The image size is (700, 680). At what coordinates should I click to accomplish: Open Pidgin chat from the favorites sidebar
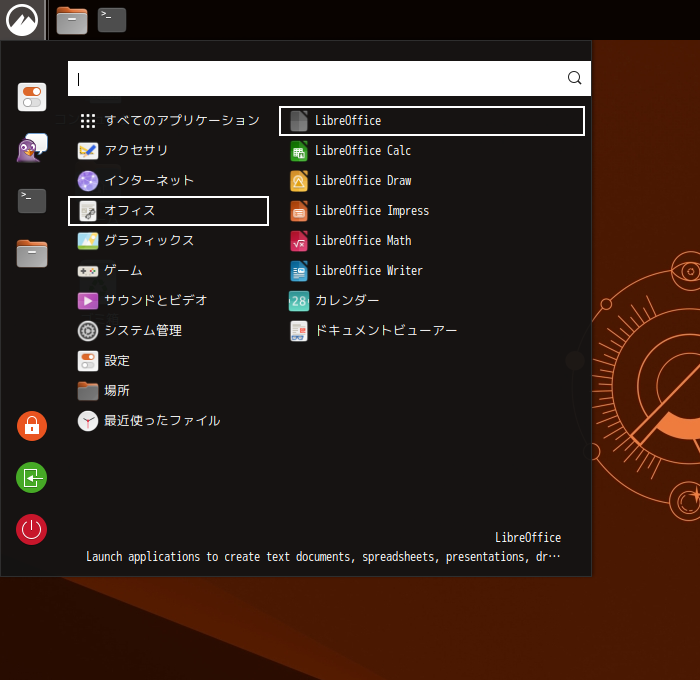click(32, 148)
